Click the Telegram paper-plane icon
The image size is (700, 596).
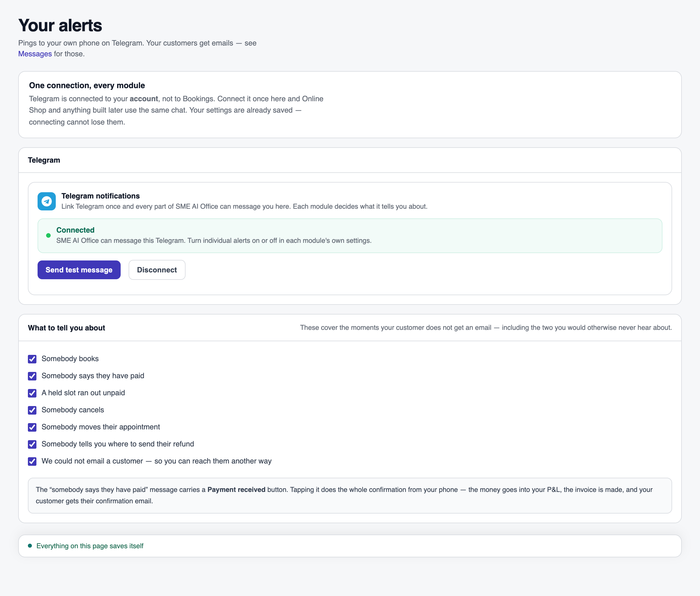point(47,201)
